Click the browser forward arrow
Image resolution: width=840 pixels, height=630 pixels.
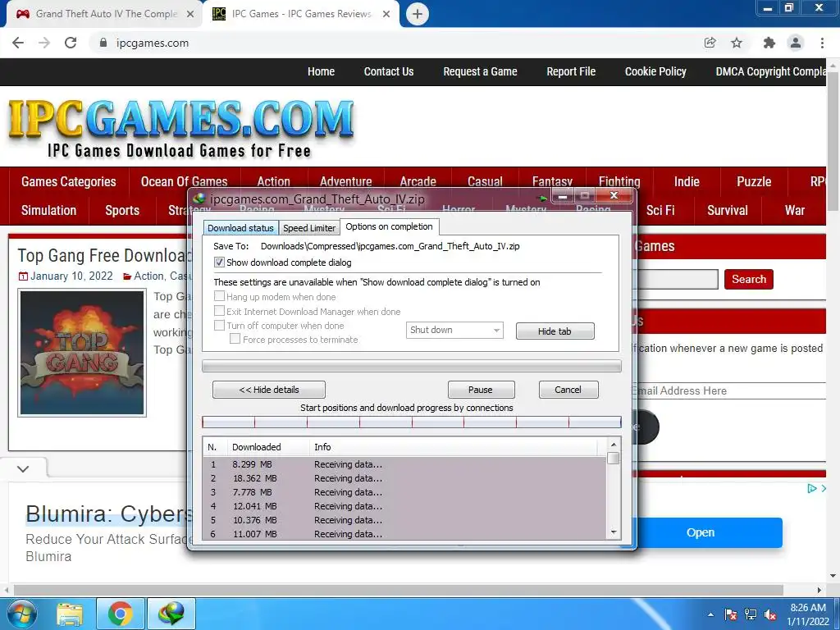pyautogui.click(x=44, y=43)
